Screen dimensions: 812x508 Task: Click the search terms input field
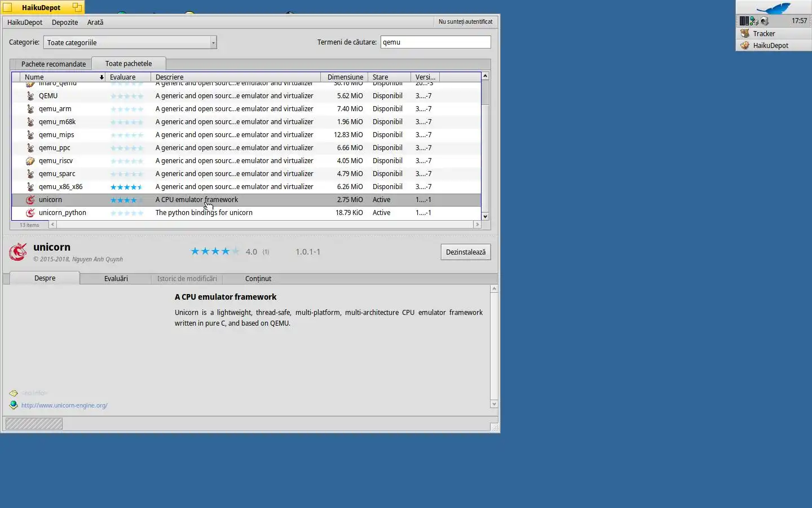435,42
